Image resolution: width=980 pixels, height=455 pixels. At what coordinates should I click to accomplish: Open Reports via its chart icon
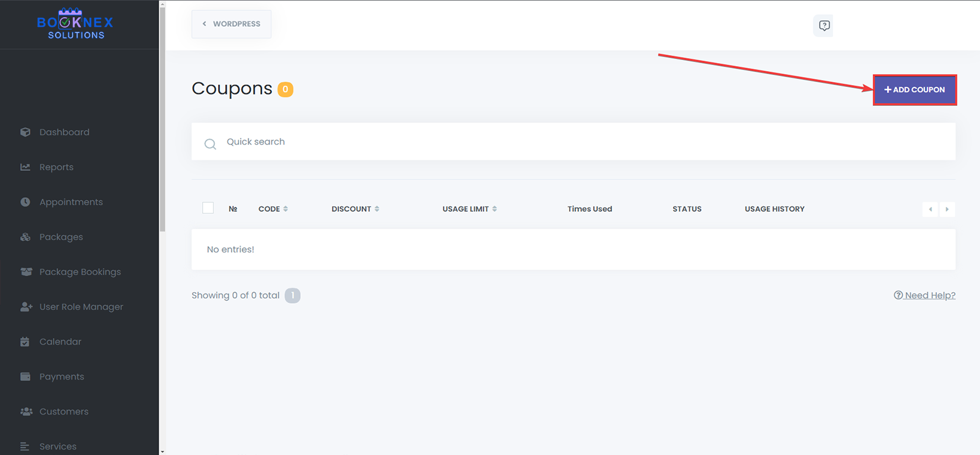tap(25, 167)
